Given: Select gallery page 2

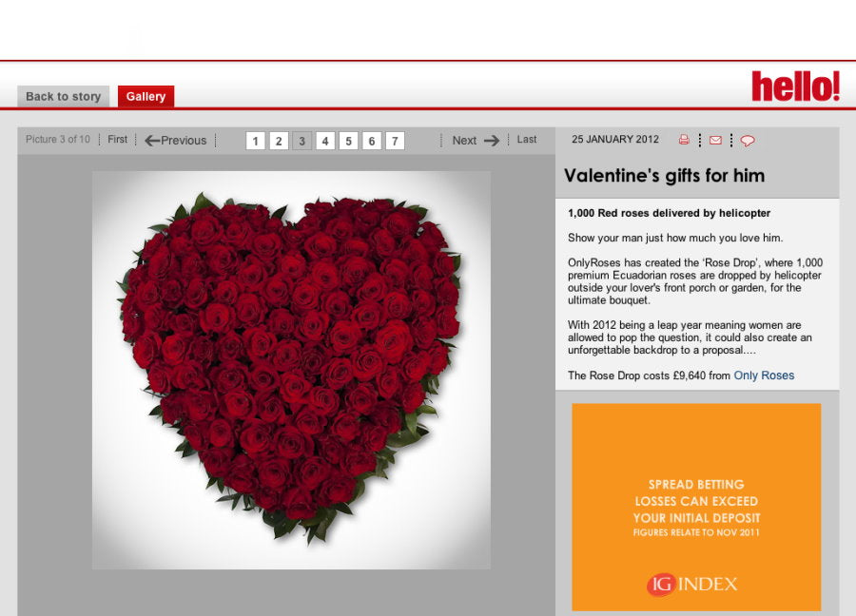Looking at the screenshot, I should pyautogui.click(x=279, y=142).
